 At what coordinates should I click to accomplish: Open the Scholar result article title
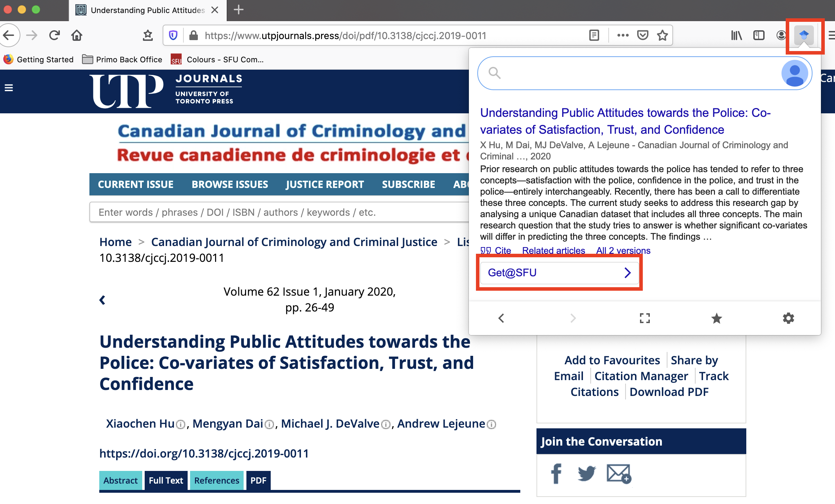(x=625, y=121)
